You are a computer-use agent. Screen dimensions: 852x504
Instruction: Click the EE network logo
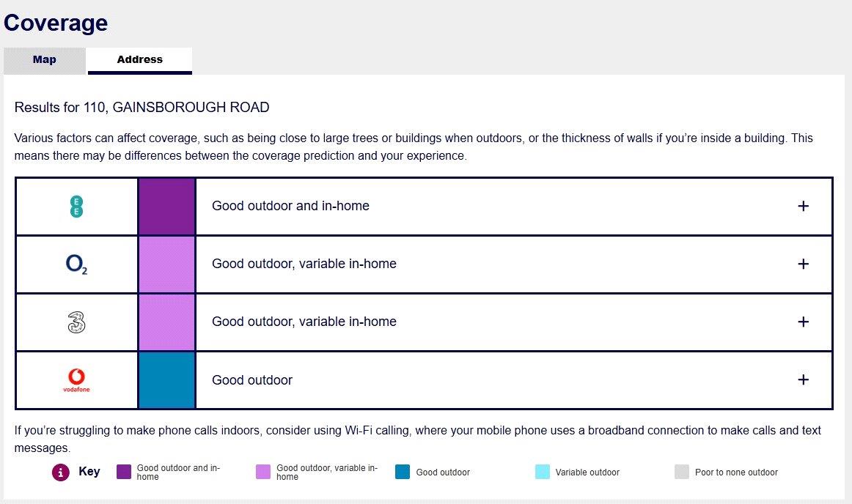[x=76, y=207]
